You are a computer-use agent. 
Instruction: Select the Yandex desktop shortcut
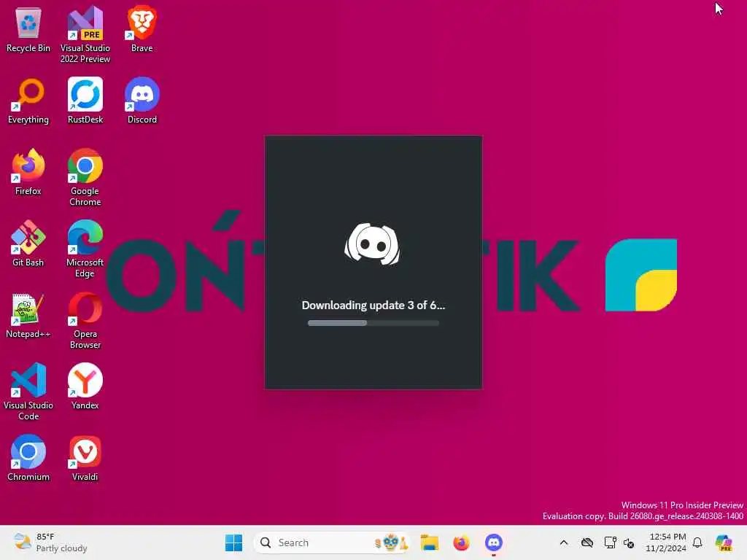pos(85,386)
